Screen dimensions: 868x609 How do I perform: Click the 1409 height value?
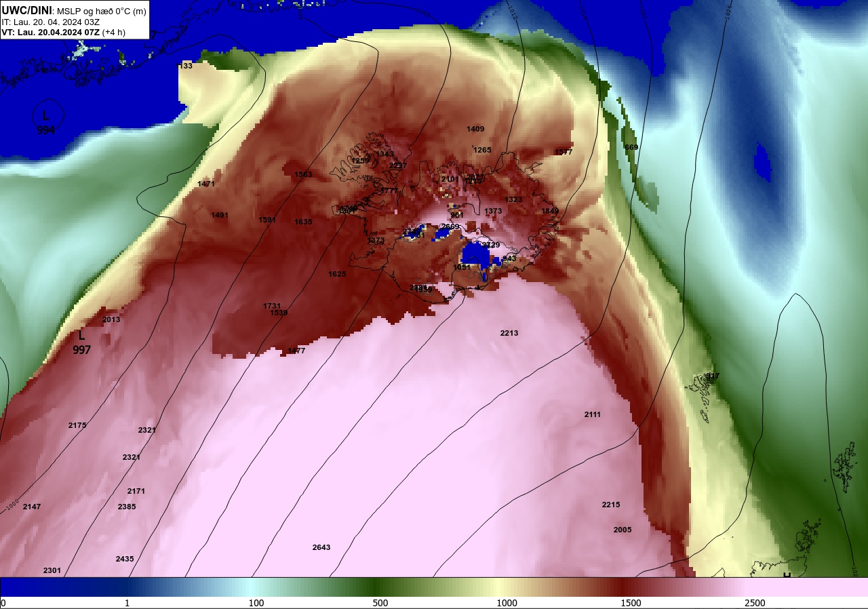pyautogui.click(x=475, y=129)
